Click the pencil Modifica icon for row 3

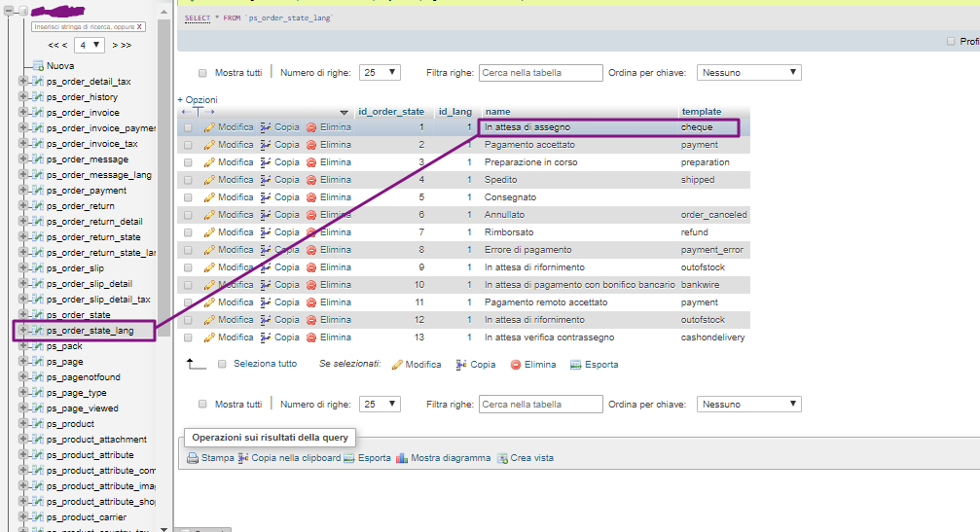click(x=209, y=162)
